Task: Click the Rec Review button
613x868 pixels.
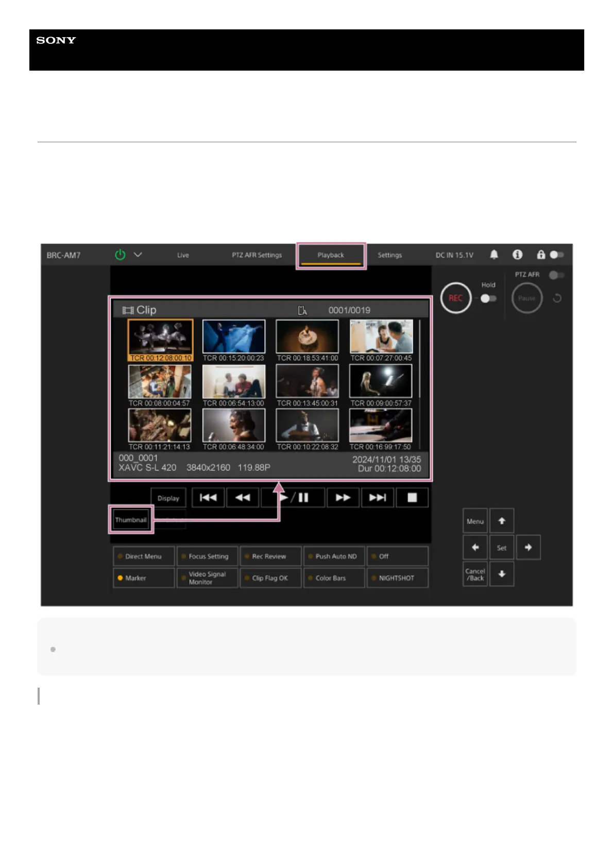Action: point(271,557)
